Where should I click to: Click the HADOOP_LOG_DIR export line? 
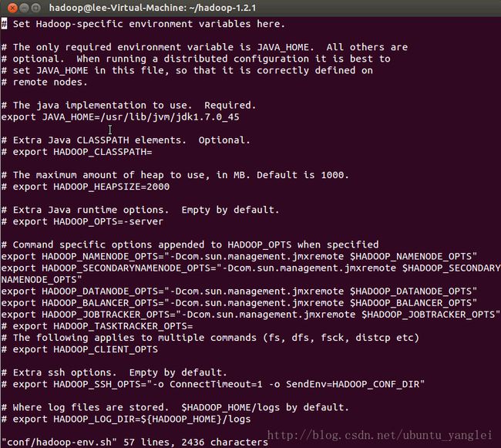coord(126,419)
